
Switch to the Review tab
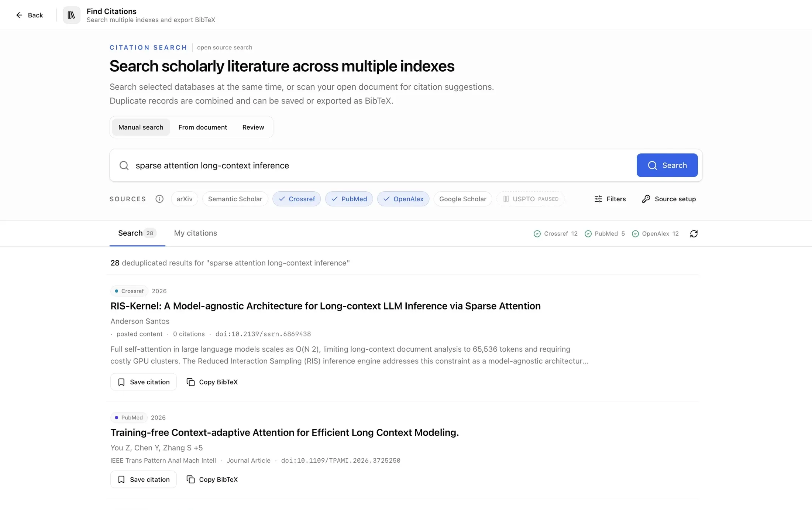[253, 127]
